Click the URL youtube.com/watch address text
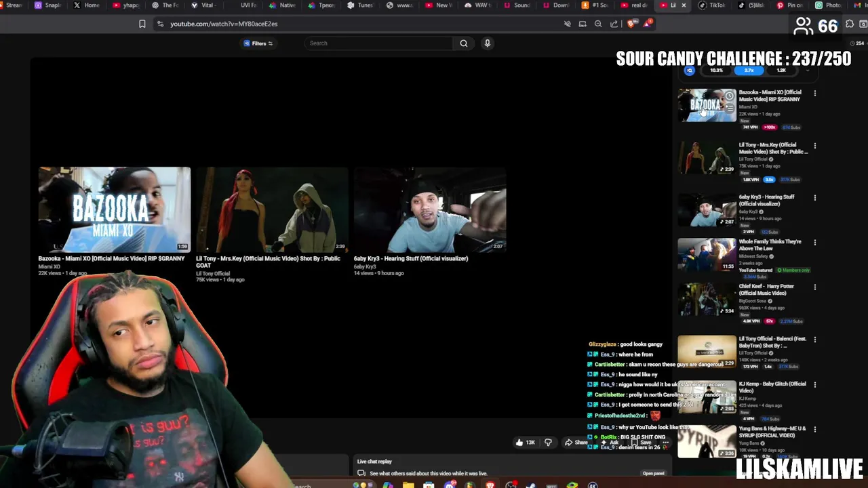This screenshot has width=868, height=488. [x=224, y=24]
